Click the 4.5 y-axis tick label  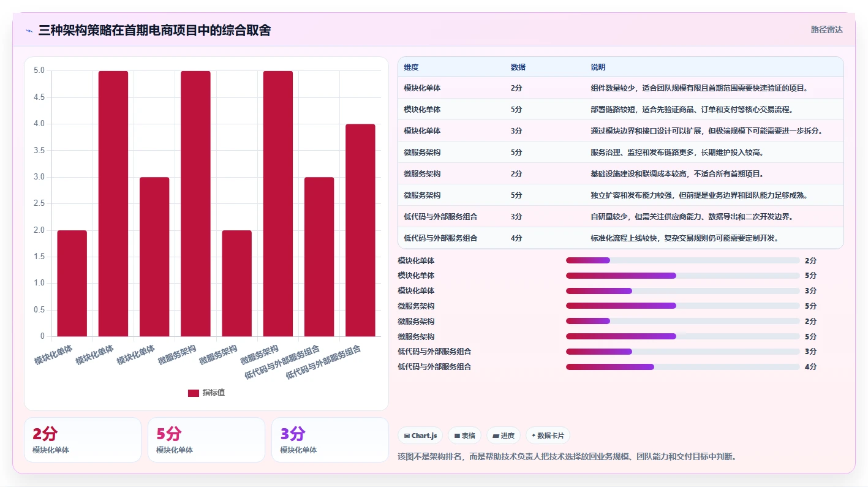(x=39, y=97)
